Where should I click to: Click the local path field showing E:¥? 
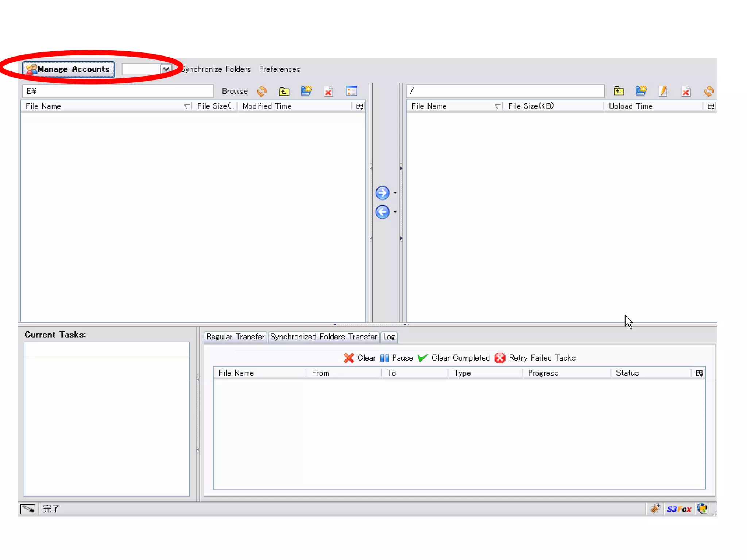(x=118, y=91)
